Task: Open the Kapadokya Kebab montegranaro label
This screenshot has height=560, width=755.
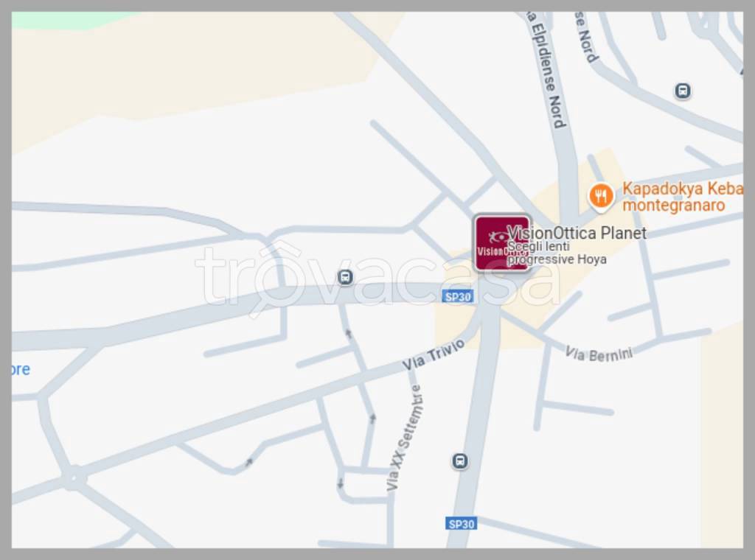Action: 682,197
